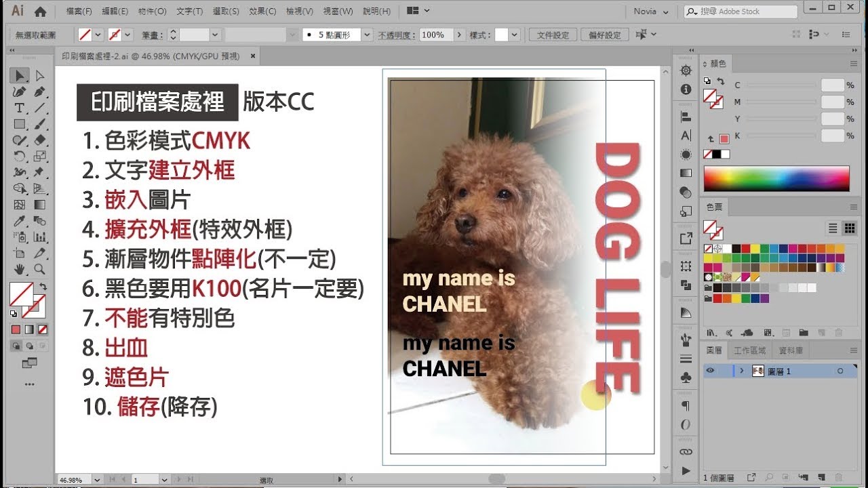Open the Align panel icon in dock
Image resolution: width=868 pixels, height=488 pixels.
(x=686, y=117)
